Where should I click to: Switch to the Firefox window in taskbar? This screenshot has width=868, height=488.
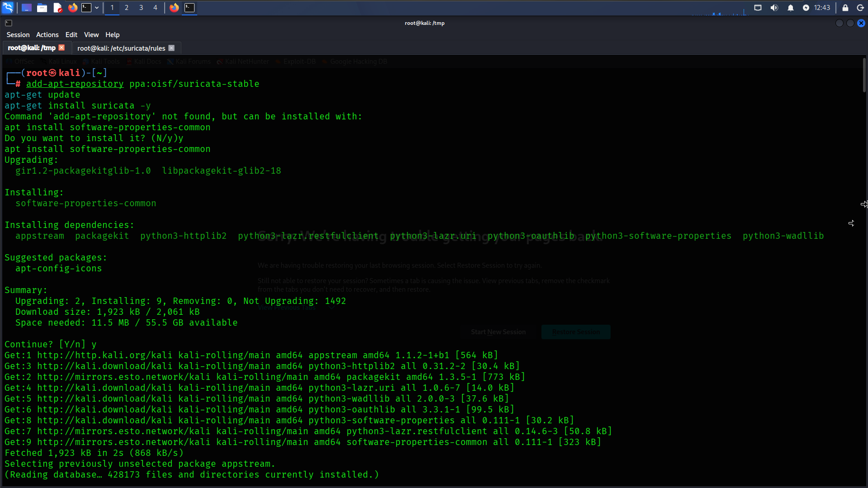click(x=174, y=8)
